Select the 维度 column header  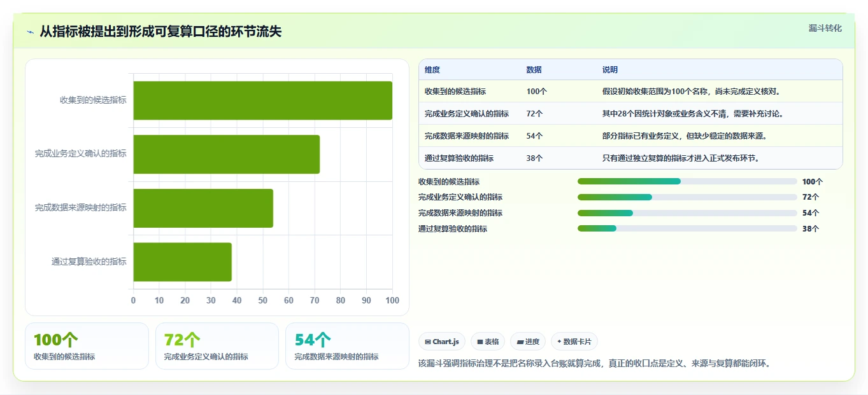(x=432, y=70)
